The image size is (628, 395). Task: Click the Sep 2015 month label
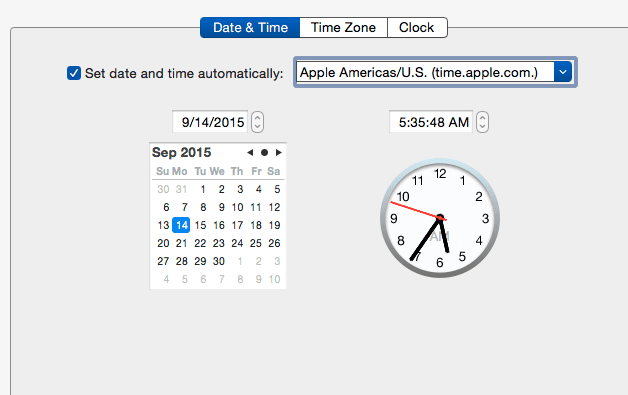click(181, 153)
